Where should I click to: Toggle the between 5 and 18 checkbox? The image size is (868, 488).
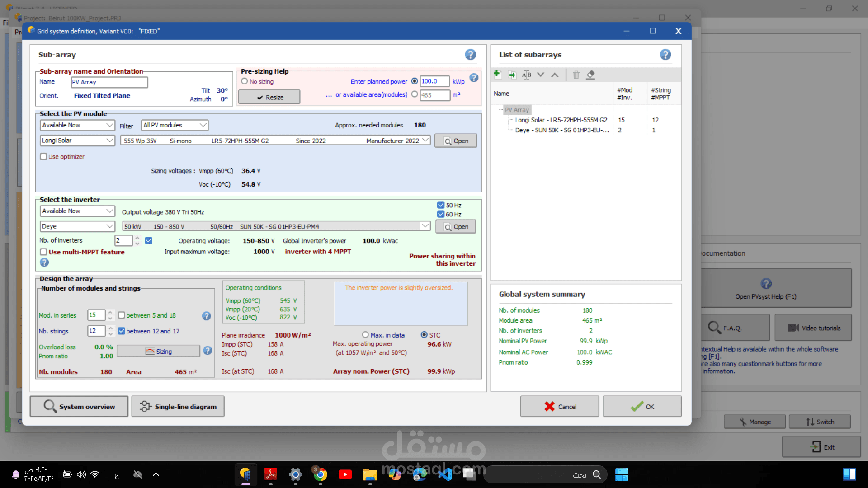tap(121, 315)
